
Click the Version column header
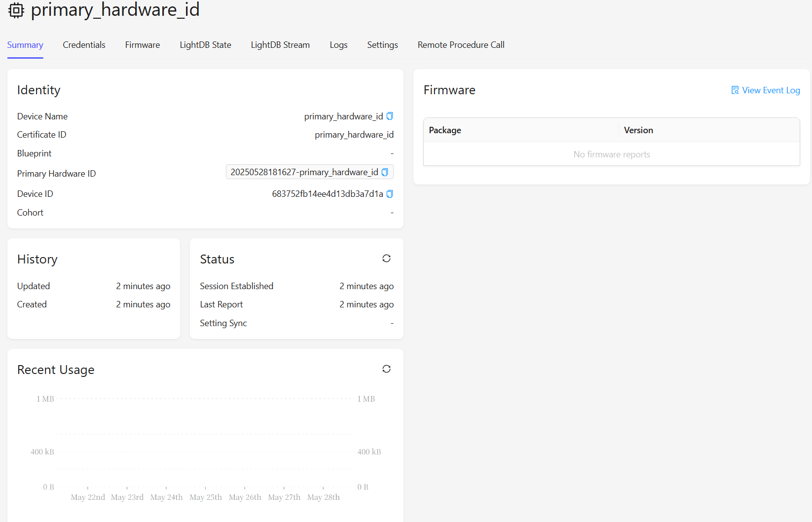pyautogui.click(x=709, y=130)
